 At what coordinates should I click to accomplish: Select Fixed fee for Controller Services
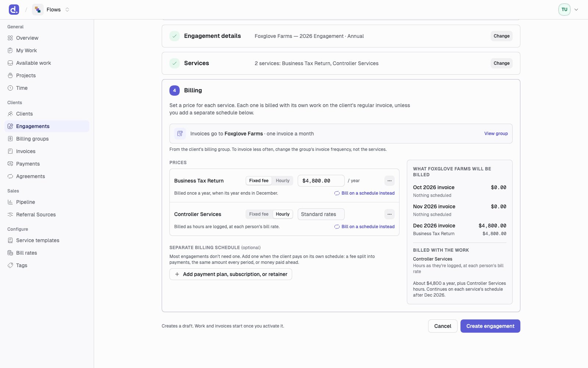point(259,214)
